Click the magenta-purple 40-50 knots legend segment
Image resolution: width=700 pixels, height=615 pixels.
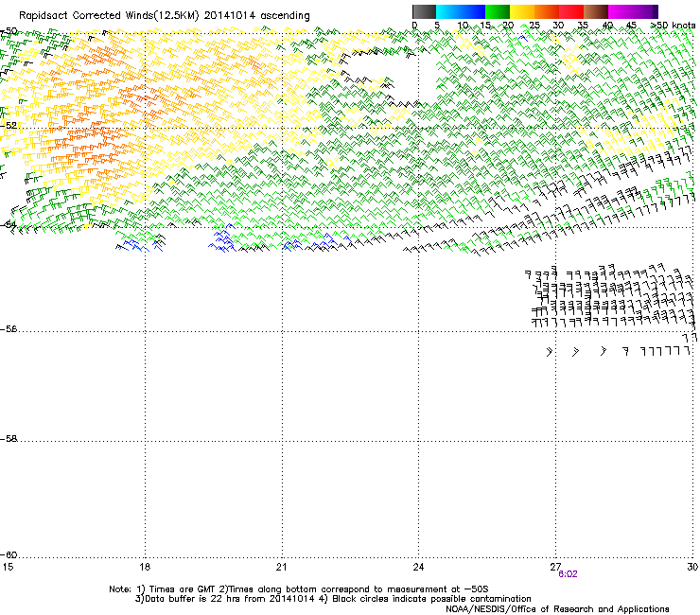[x=633, y=11]
